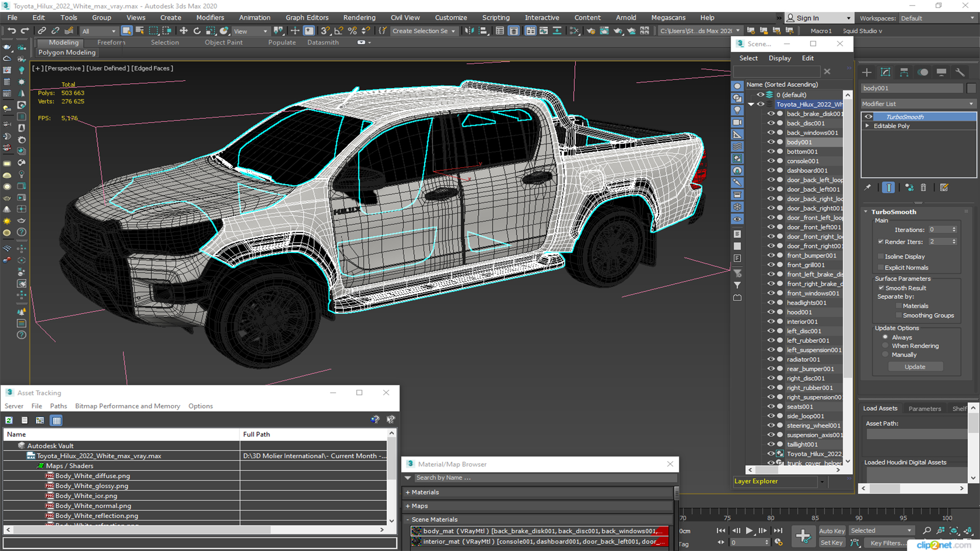Toggle TurboSmooth modifier eye in stack
Screen dimensions: 980x551
[868, 117]
